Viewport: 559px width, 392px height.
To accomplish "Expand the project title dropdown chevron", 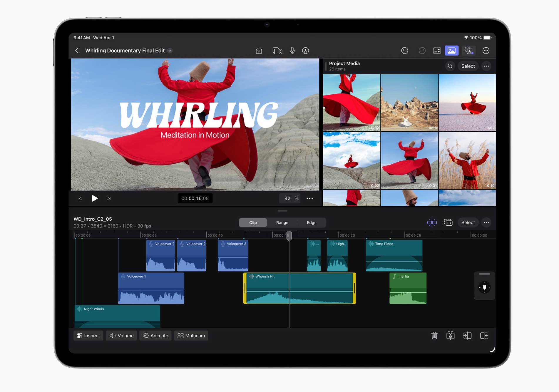I will click(170, 51).
